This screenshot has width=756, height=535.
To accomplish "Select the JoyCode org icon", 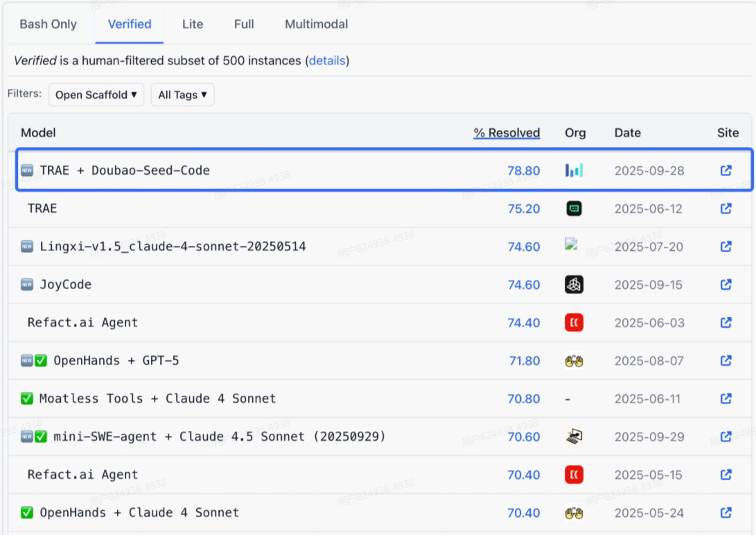I will 574,285.
